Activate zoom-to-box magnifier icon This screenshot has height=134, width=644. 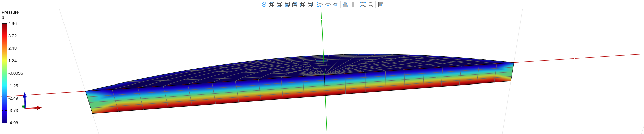371,4
